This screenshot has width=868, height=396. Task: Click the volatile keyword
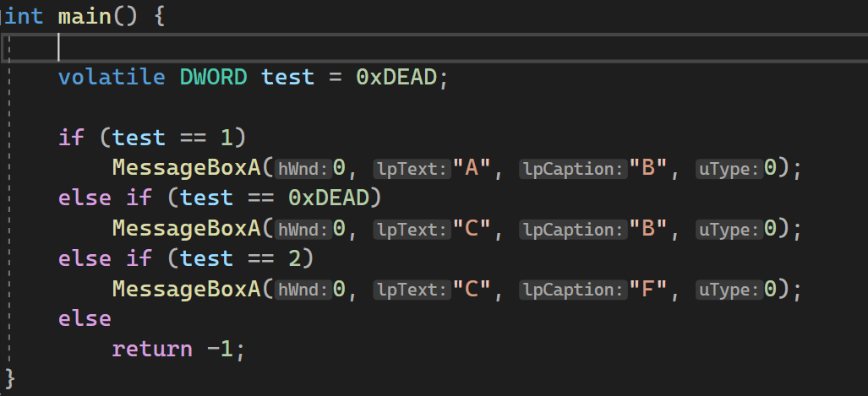point(112,76)
